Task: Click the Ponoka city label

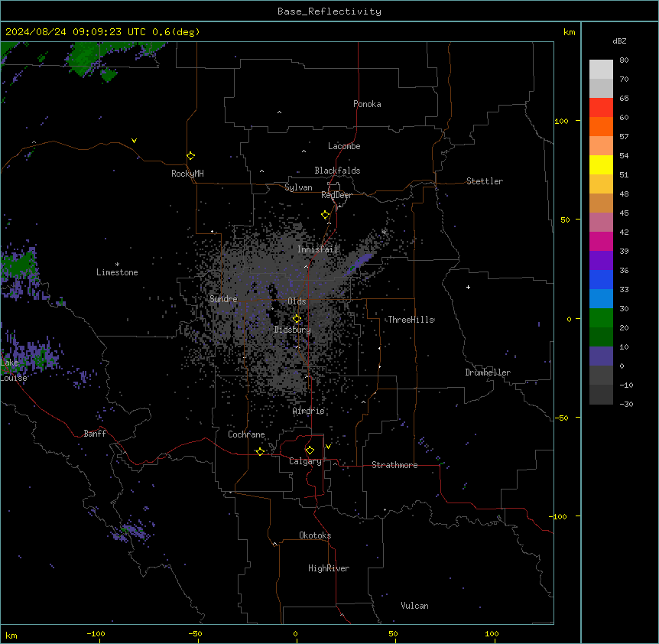Action: (367, 104)
